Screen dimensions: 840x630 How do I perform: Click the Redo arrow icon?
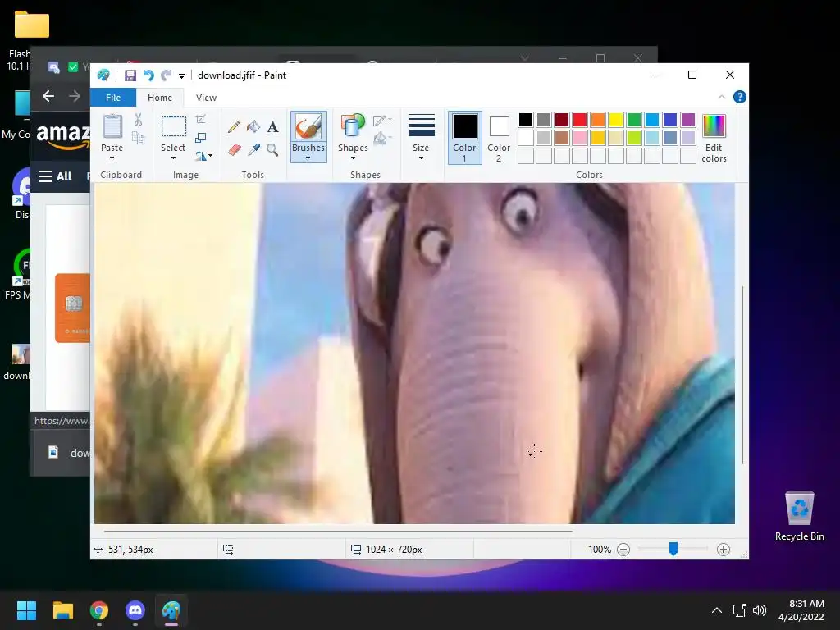pos(167,75)
